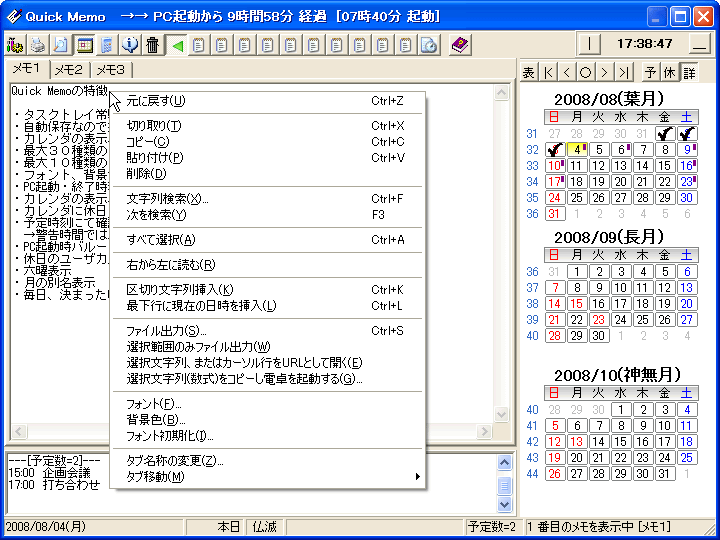Choose すべて選択(A) menu entry
The image size is (720, 540).
coord(269,240)
